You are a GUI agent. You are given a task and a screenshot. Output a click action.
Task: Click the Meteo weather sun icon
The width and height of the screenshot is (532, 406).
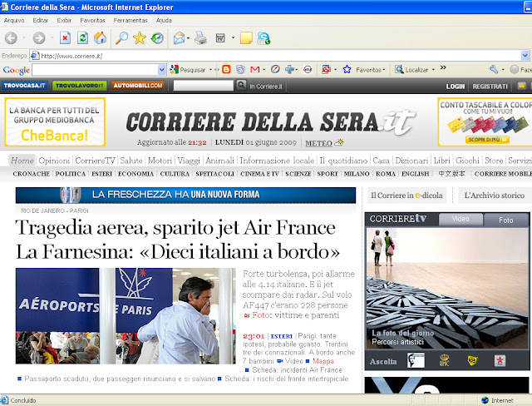[338, 142]
